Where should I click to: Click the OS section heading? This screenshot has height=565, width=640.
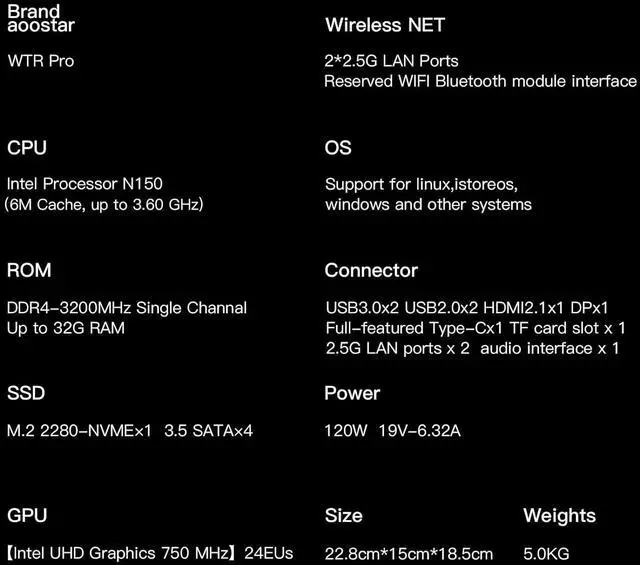coord(338,148)
